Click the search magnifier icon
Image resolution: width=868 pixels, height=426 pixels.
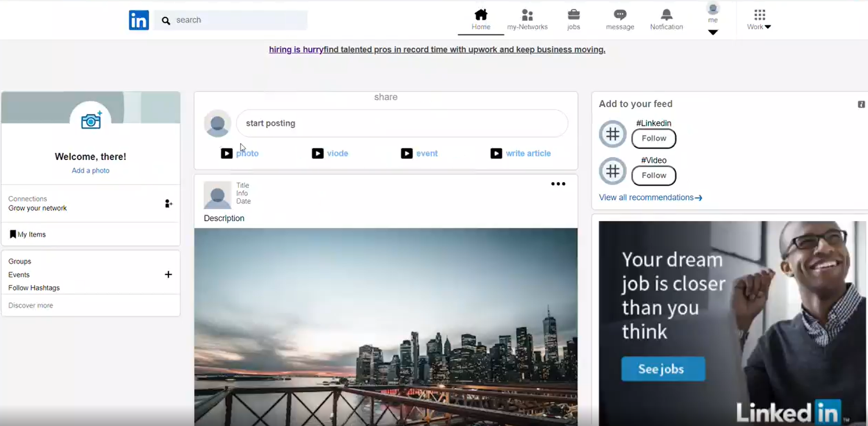(x=166, y=20)
